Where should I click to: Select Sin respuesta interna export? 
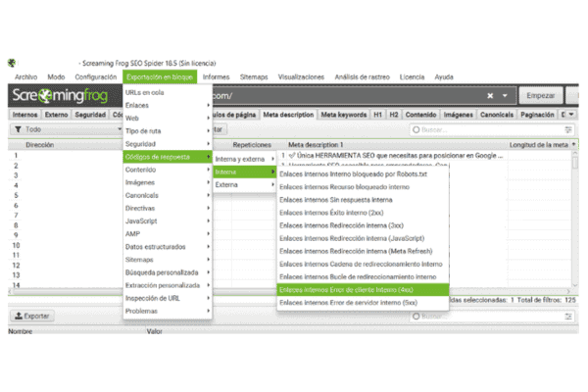click(363, 200)
